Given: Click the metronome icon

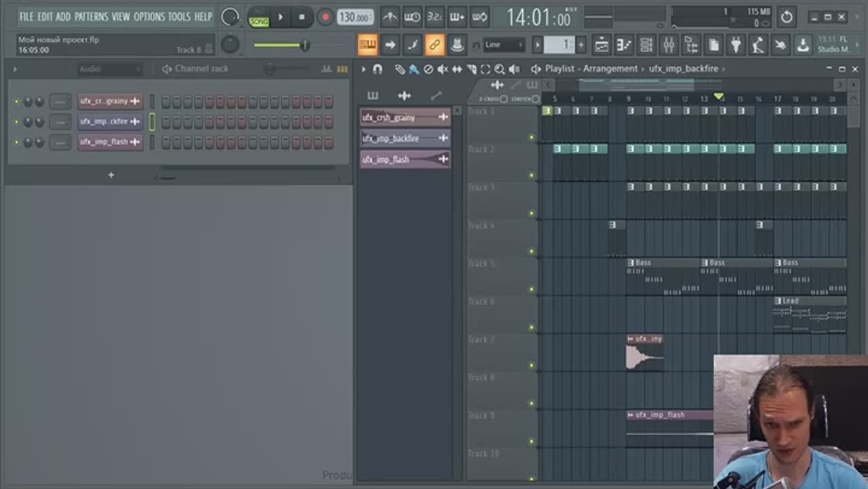Looking at the screenshot, I should click(390, 17).
